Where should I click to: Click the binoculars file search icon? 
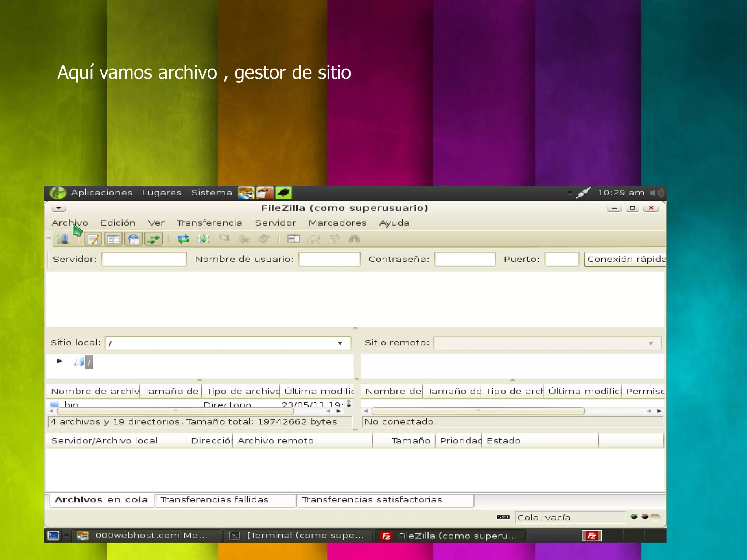(354, 239)
